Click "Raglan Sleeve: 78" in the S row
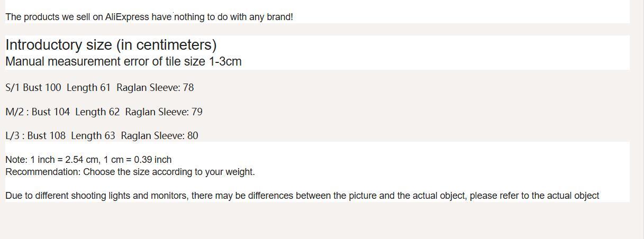Screen dimensions: 644x239 (155, 88)
